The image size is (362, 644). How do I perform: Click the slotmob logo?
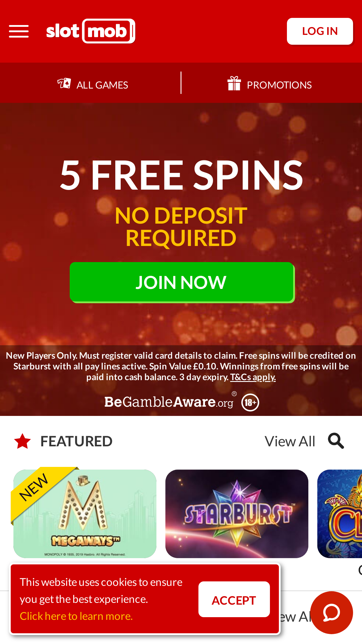tap(91, 31)
